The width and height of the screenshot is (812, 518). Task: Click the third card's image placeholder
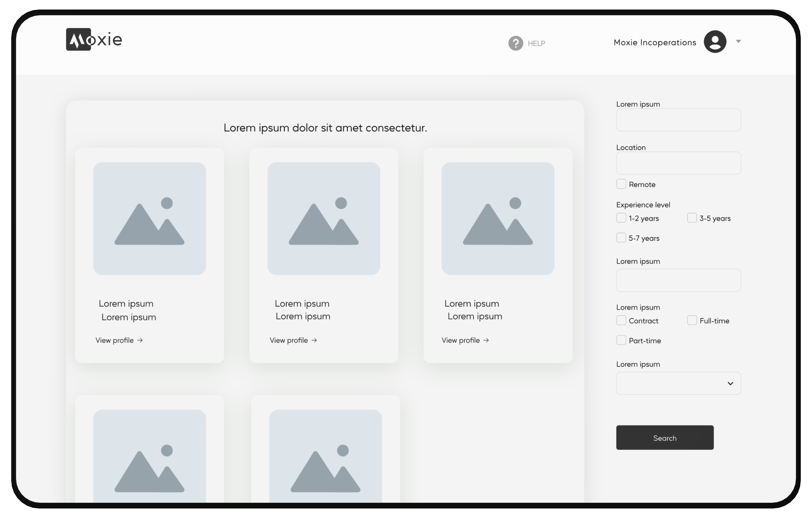tap(498, 219)
